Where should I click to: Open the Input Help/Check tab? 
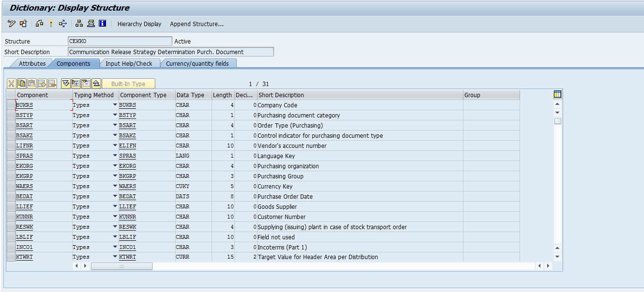(129, 63)
